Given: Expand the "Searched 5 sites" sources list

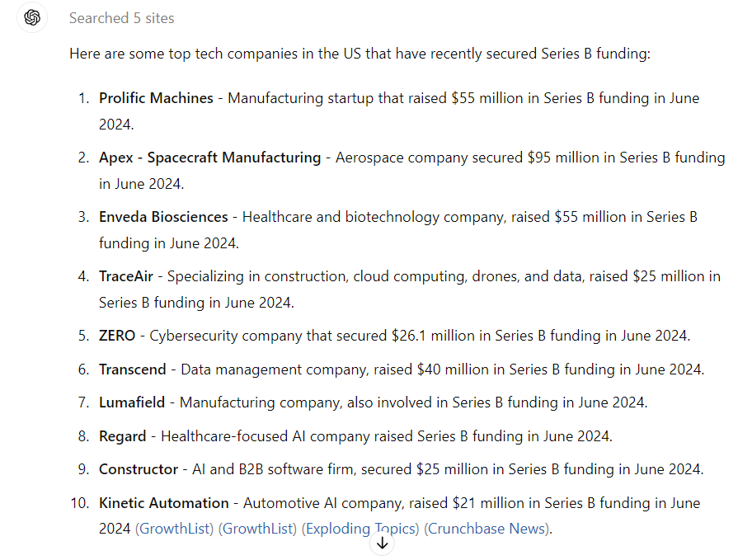Looking at the screenshot, I should [121, 17].
